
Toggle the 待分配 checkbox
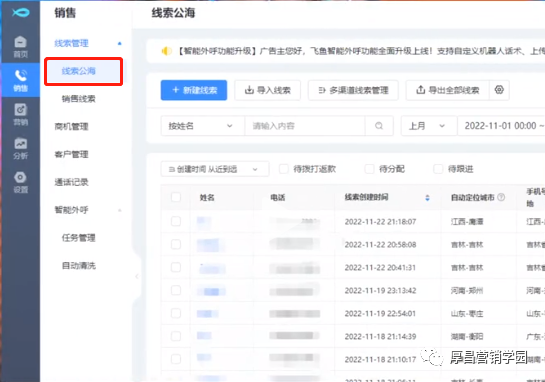coord(369,169)
